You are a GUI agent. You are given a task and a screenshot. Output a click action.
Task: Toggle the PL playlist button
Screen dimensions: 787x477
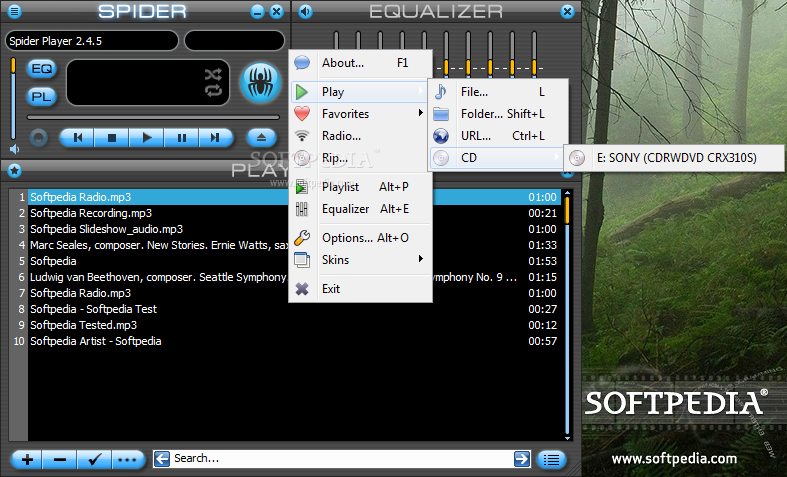pos(42,96)
